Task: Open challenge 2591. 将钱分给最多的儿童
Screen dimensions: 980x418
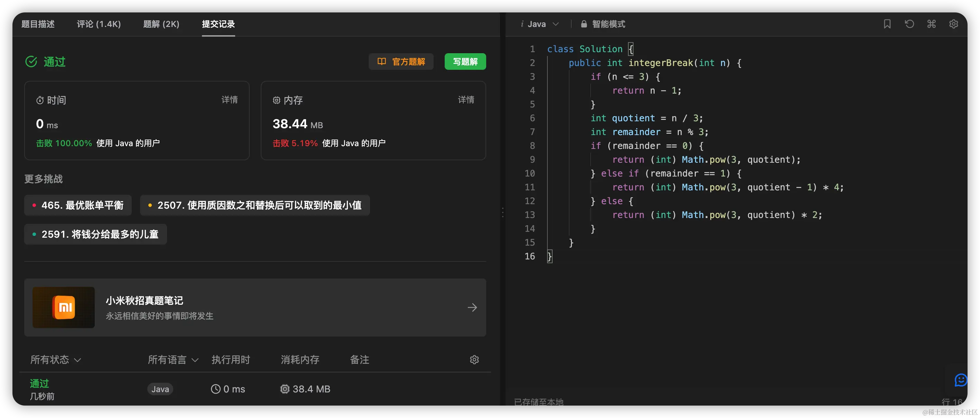Action: pos(95,234)
